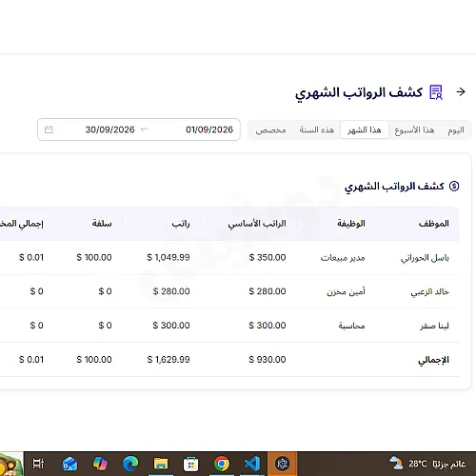This screenshot has width=476, height=476.
Task: Select the اليوم period tab
Action: click(x=456, y=130)
